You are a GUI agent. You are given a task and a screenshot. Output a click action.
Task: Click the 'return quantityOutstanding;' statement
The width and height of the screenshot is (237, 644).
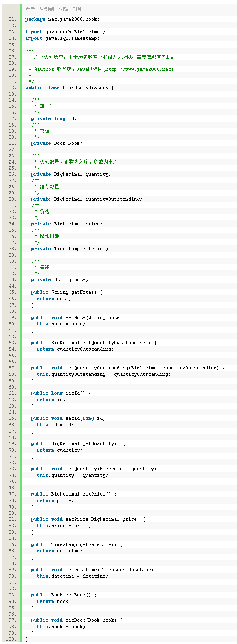(75, 349)
